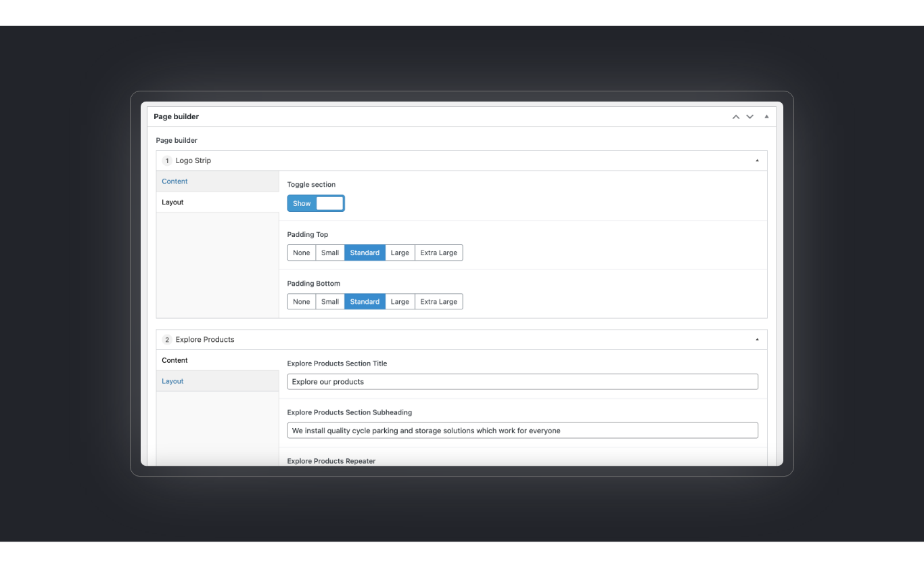Screen dimensions: 924x568
Task: Move Page builder panel up
Action: click(x=736, y=117)
